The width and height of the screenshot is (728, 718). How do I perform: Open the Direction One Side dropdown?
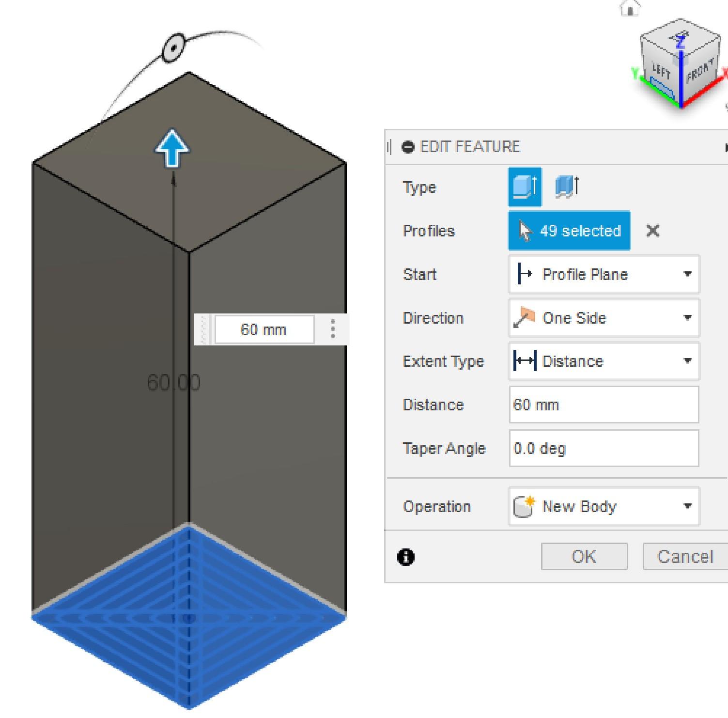[604, 318]
